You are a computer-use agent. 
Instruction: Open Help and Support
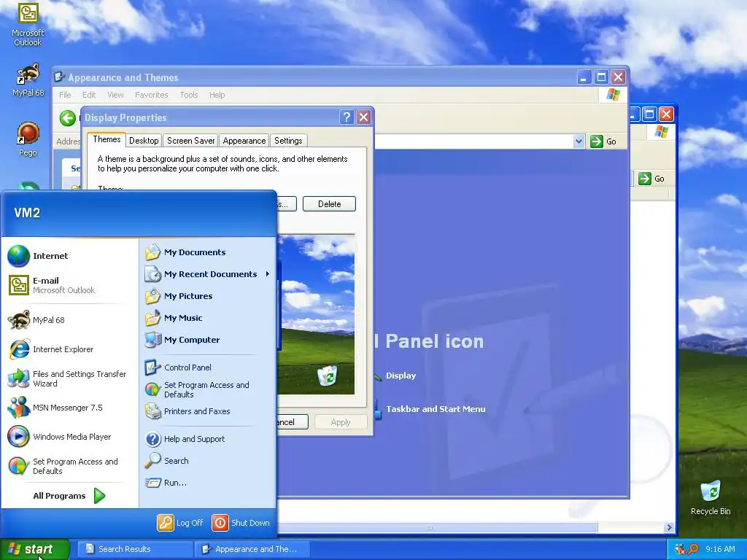(185, 439)
